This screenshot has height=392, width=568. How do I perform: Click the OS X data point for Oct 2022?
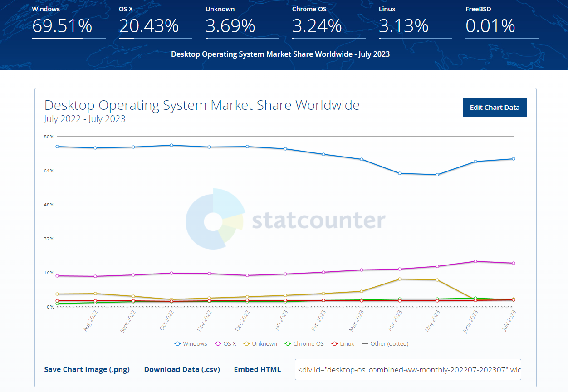(171, 273)
